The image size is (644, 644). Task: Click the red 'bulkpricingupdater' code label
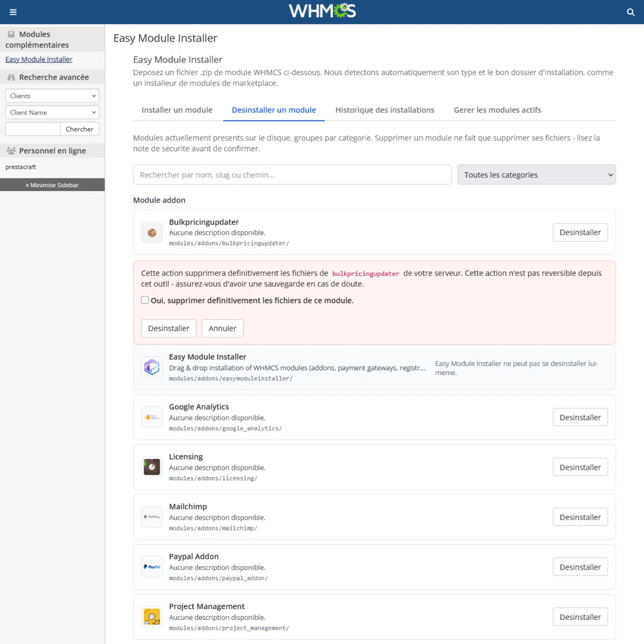click(x=366, y=274)
